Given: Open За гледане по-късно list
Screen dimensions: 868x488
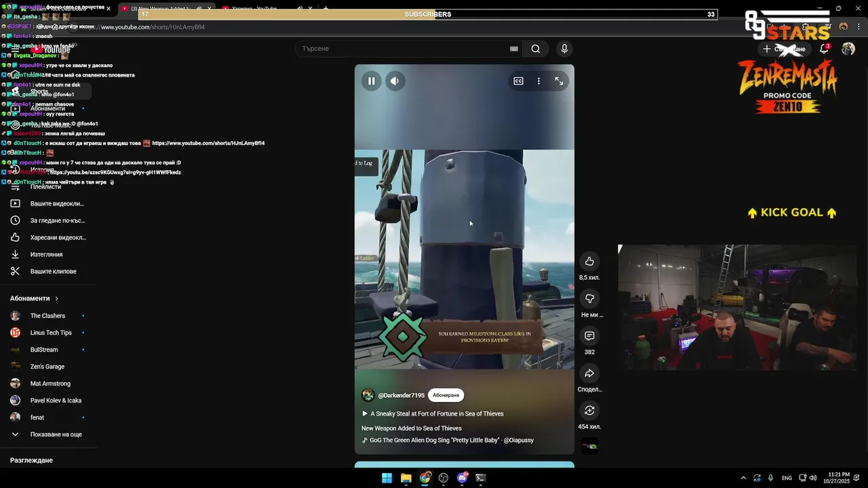Looking at the screenshot, I should (x=47, y=220).
